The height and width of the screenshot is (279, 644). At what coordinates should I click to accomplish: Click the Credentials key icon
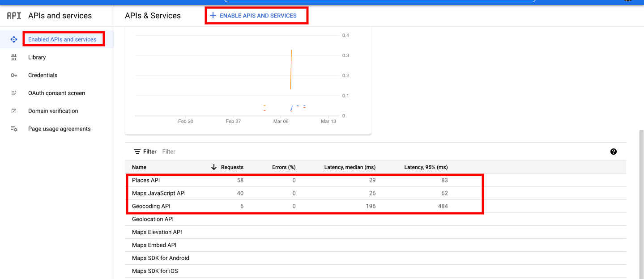pos(14,75)
